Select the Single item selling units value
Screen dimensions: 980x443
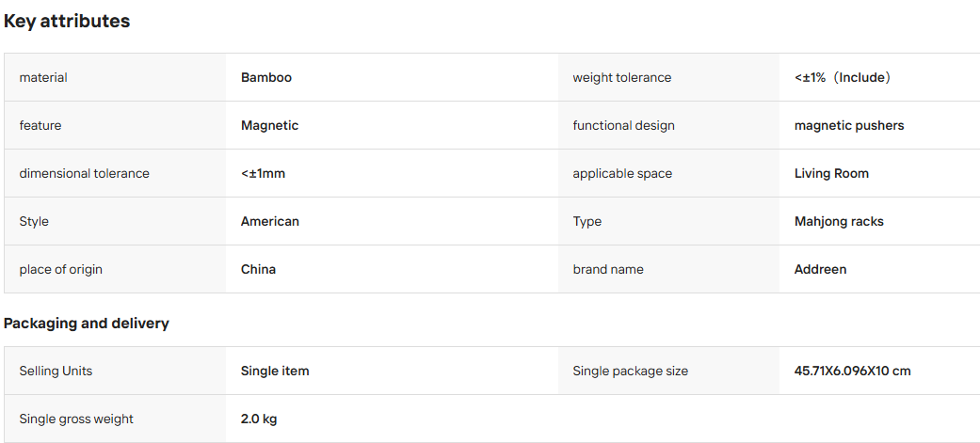click(x=275, y=372)
